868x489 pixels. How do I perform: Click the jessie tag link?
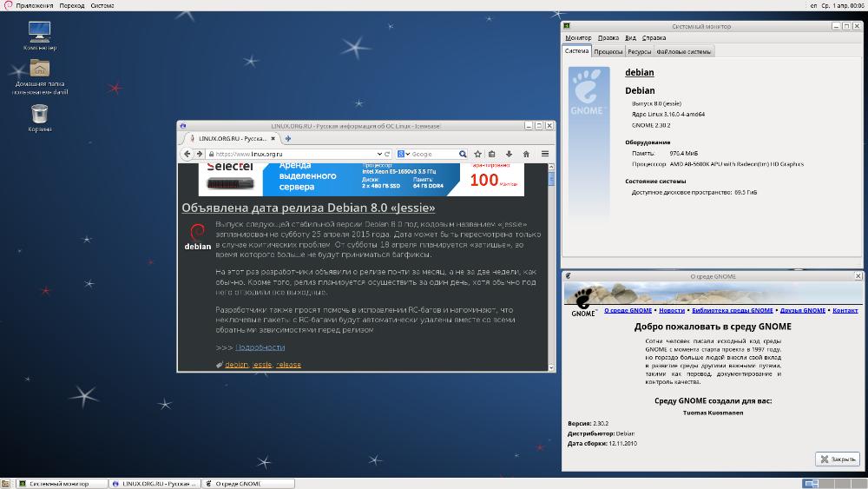tap(262, 365)
